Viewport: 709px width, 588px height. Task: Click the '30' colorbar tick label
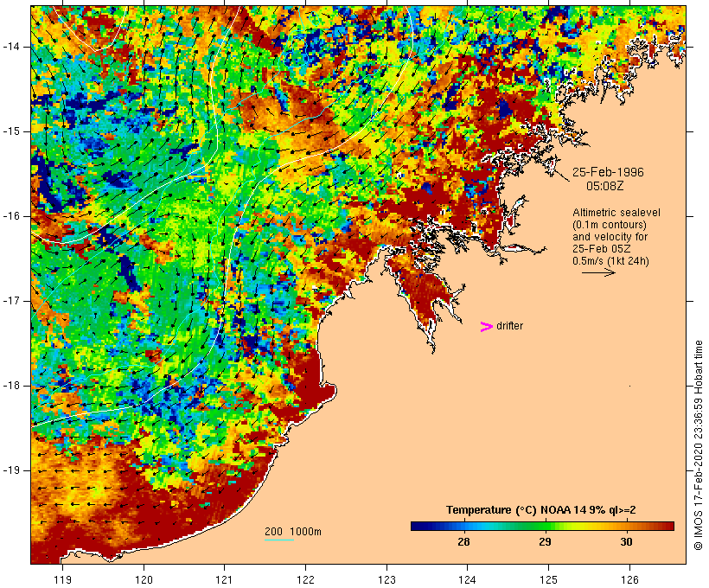click(626, 541)
